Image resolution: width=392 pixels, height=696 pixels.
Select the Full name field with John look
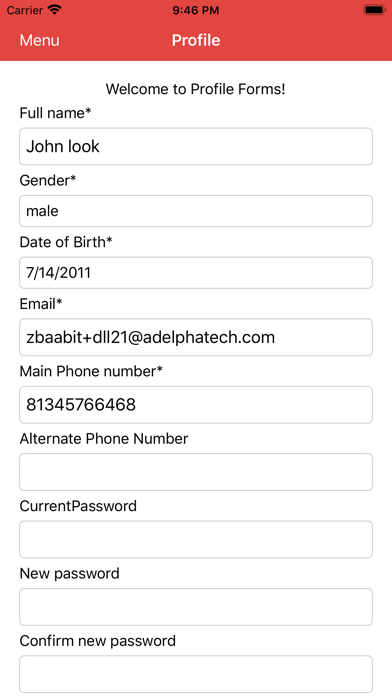(x=196, y=146)
